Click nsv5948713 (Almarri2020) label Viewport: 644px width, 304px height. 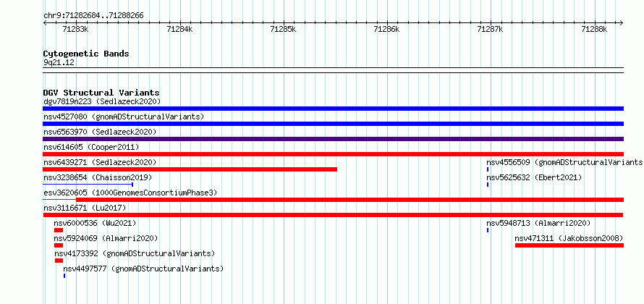[x=538, y=223]
